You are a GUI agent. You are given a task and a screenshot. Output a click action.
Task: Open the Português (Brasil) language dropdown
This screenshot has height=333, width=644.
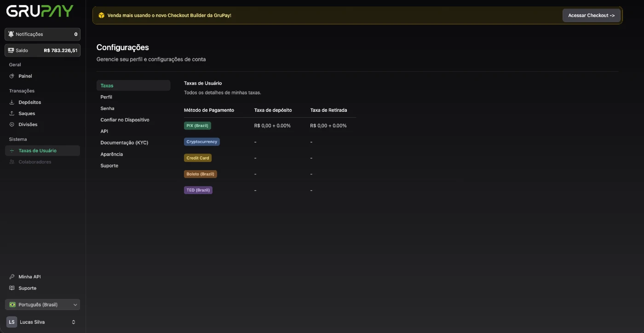click(42, 304)
